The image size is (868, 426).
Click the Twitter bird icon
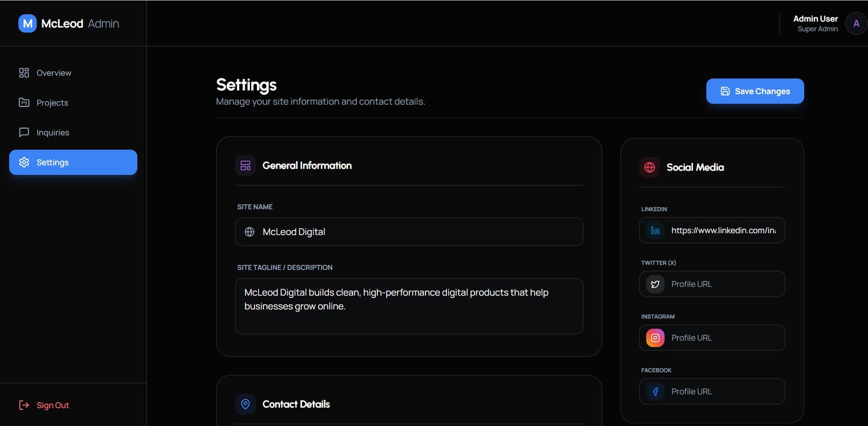655,284
